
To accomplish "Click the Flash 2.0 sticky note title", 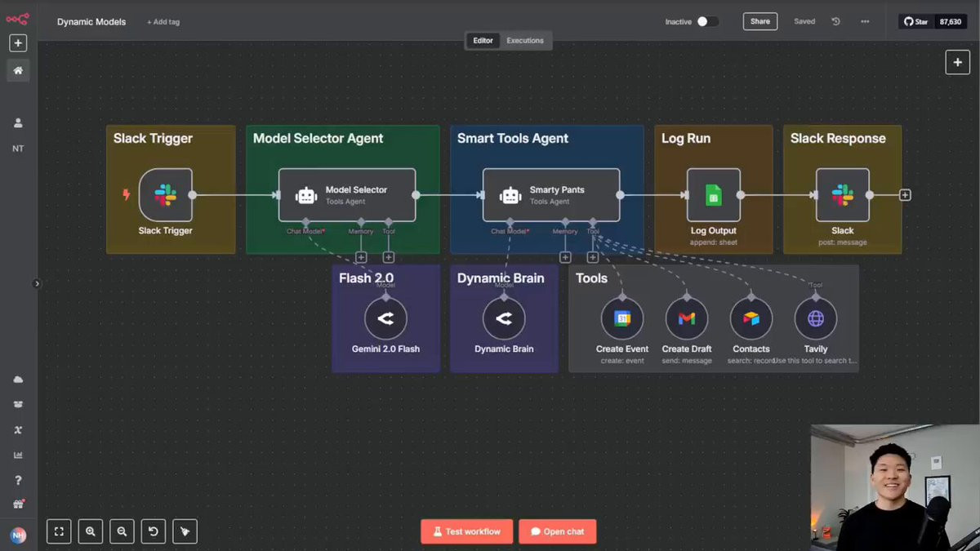I will click(367, 278).
